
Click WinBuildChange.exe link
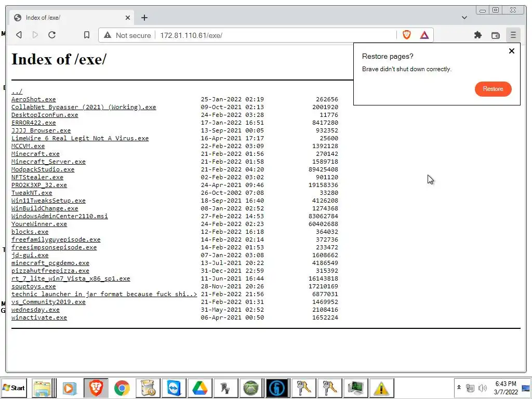45,209
